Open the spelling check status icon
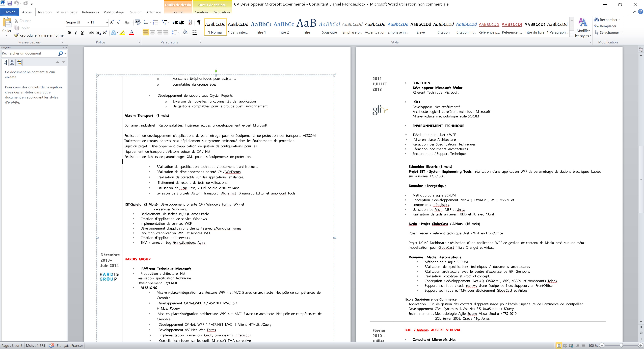644x349 pixels. click(51, 345)
